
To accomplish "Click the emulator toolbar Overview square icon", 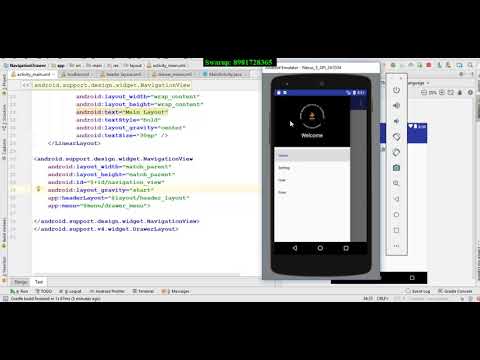I will tap(396, 230).
